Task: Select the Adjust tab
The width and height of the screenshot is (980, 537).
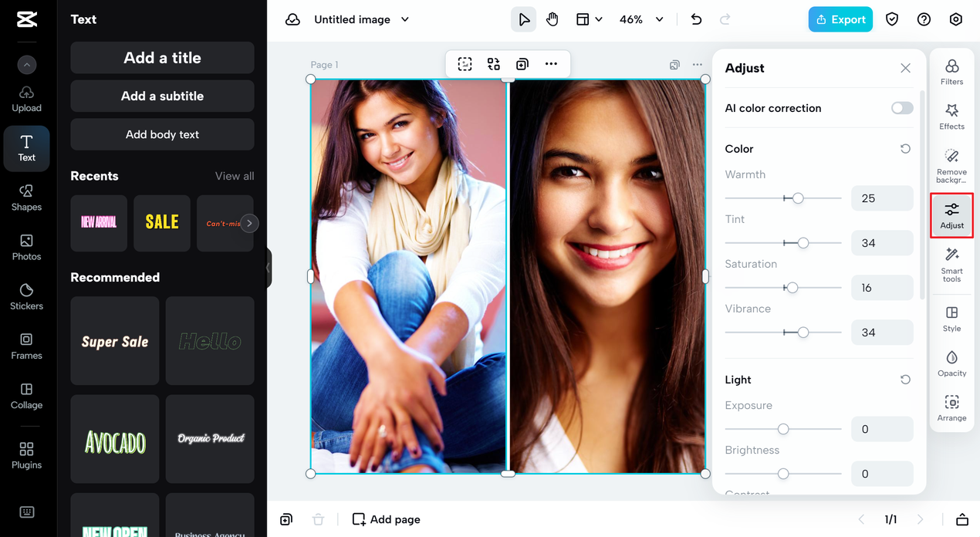Action: tap(952, 215)
